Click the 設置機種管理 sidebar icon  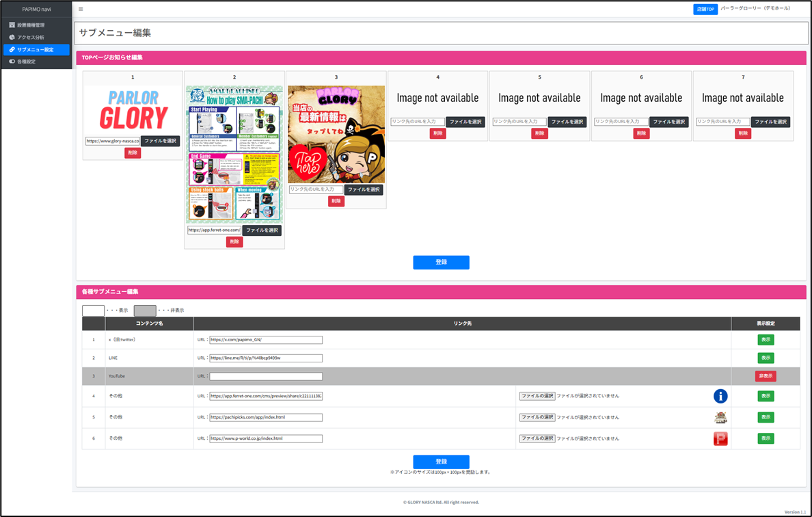click(12, 25)
